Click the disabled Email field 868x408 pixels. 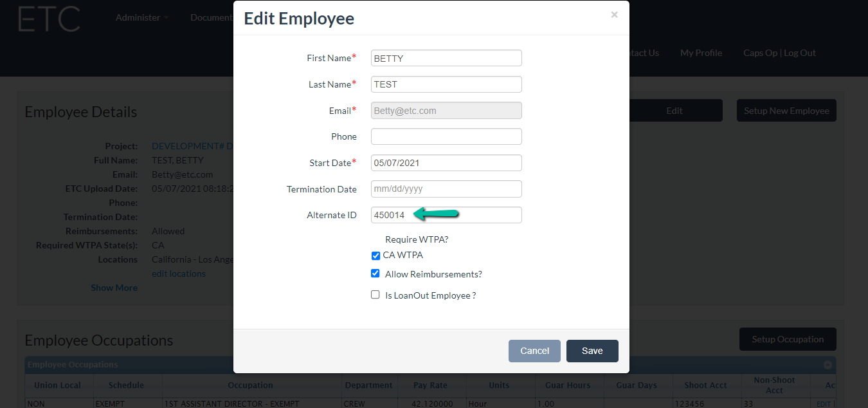tap(446, 111)
